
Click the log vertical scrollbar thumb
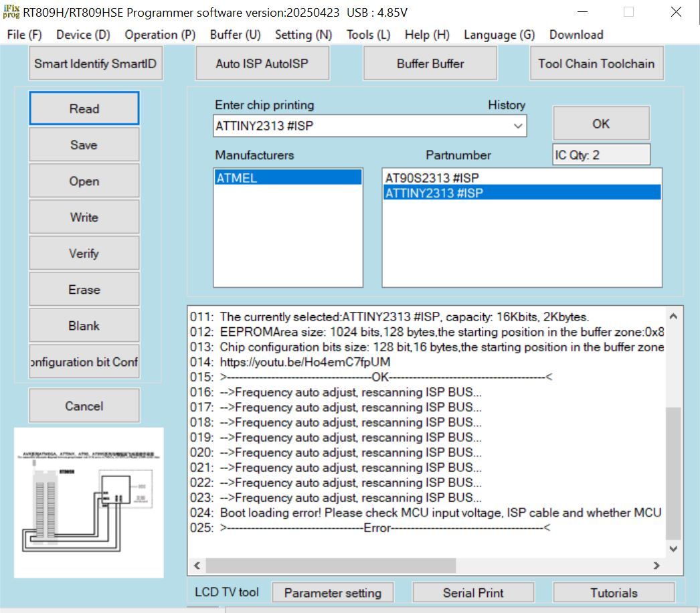[673, 473]
